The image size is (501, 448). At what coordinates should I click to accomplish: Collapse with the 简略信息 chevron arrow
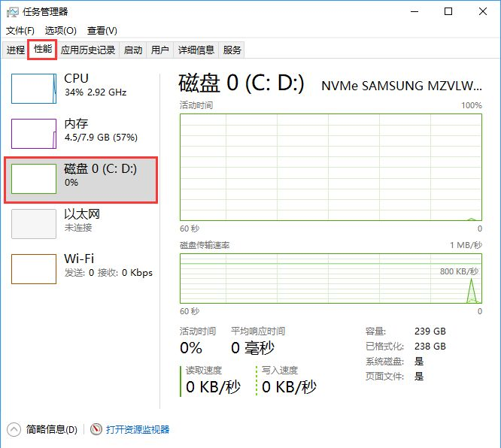[14, 429]
